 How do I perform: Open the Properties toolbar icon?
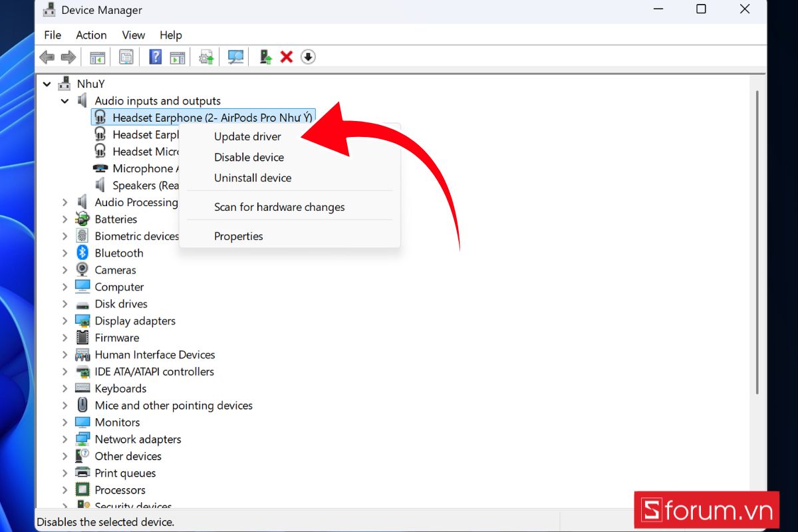(x=126, y=57)
